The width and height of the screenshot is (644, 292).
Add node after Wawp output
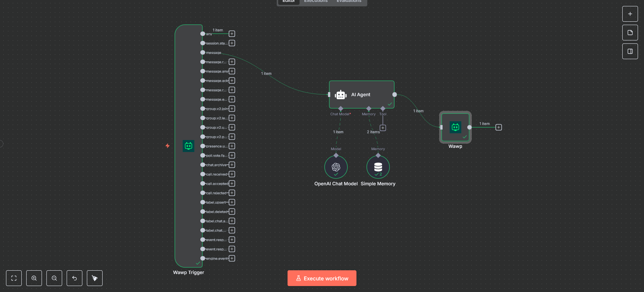point(498,127)
